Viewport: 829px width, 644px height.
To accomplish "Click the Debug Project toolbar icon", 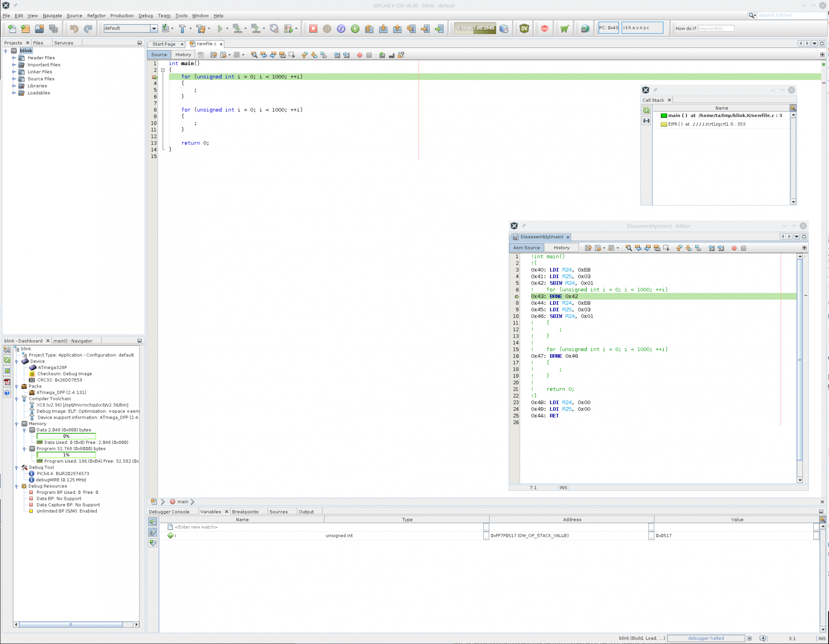I will [x=288, y=28].
